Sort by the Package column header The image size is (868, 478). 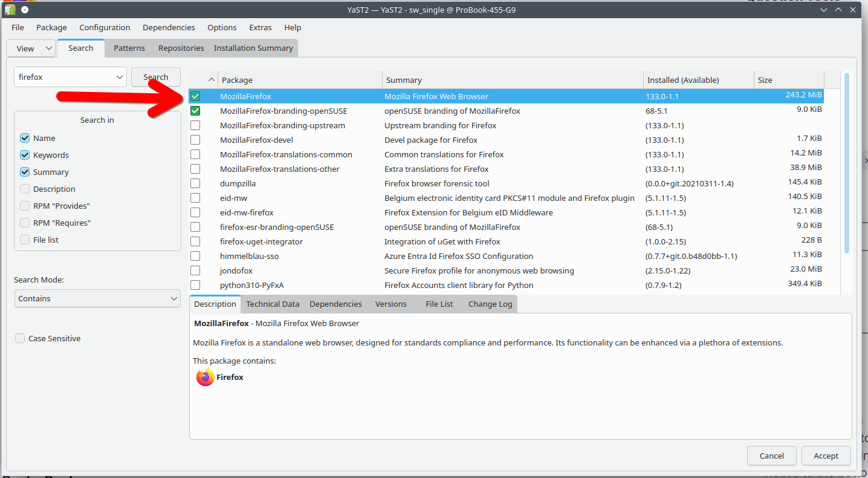tap(300, 80)
